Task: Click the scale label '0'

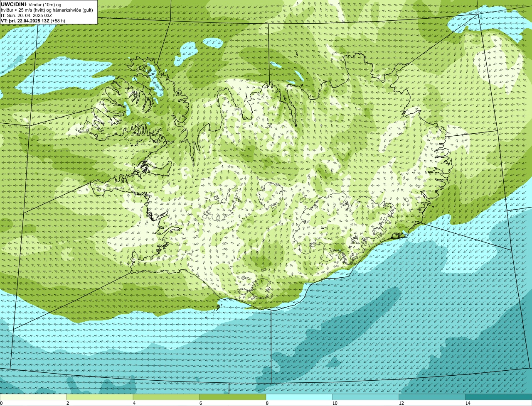Action: (x=1, y=403)
